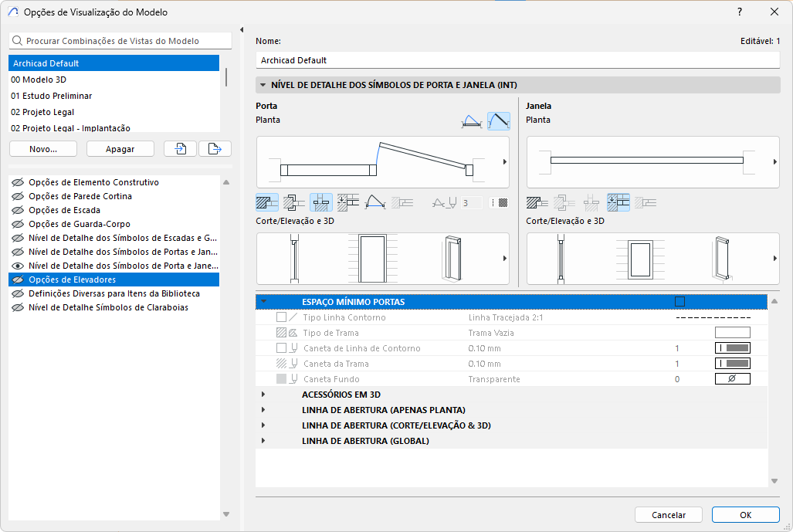Select 01 Estudo Preliminar combination
793x532 pixels.
pos(52,96)
